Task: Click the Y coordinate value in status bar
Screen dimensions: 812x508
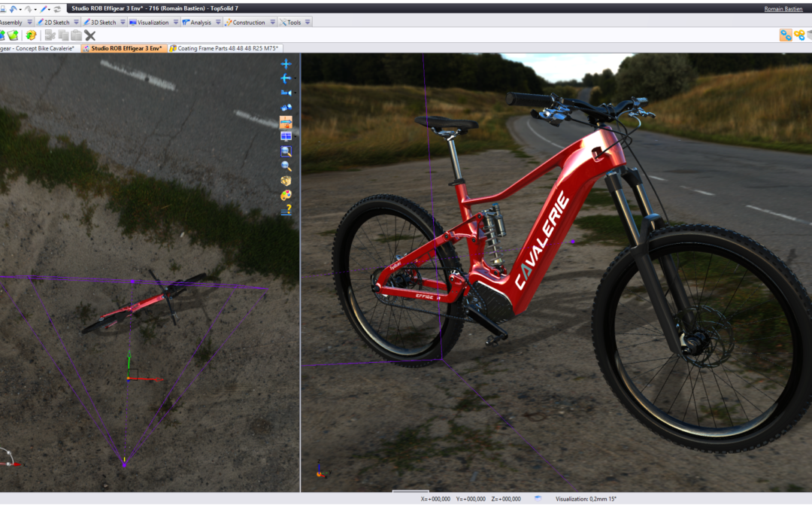Action: click(471, 499)
